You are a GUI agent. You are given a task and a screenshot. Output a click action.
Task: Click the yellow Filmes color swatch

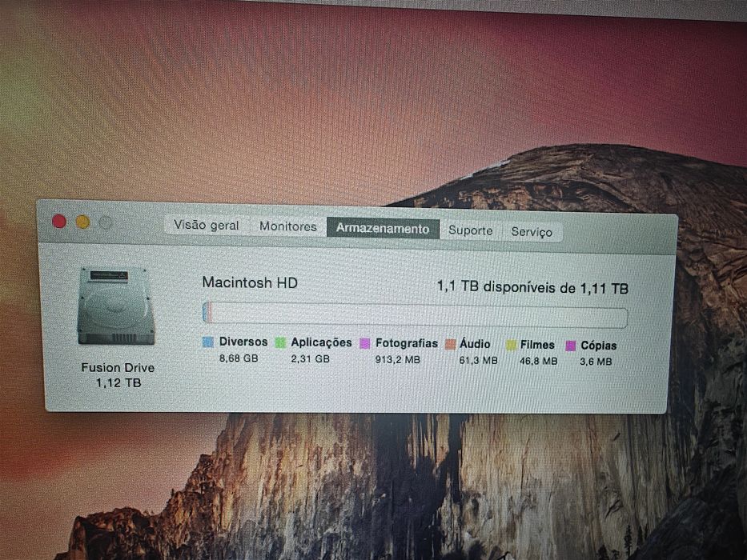(x=511, y=346)
